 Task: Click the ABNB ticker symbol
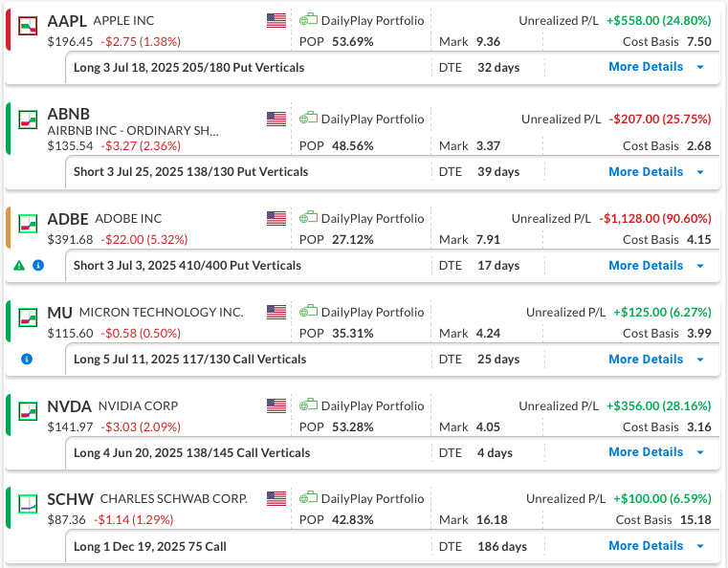coord(69,114)
